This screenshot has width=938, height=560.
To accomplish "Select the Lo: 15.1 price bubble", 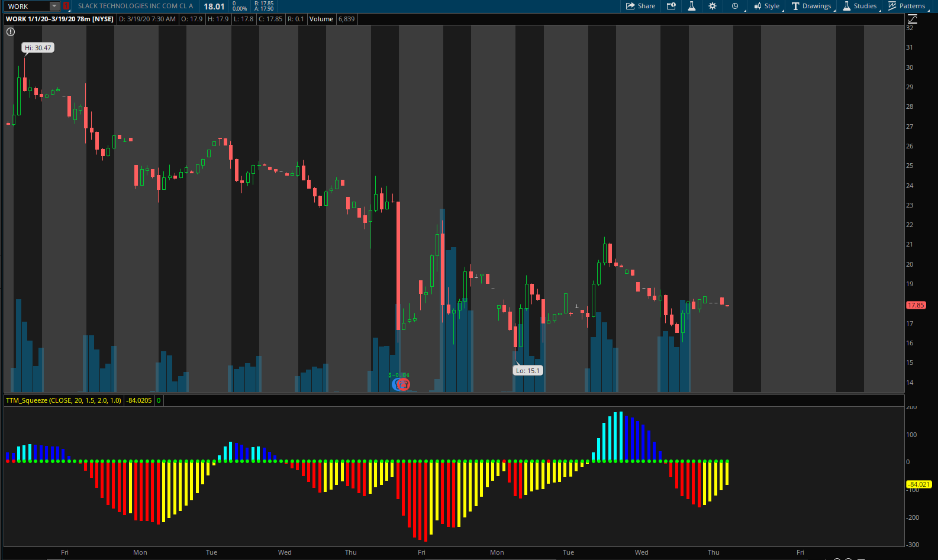I will 528,371.
